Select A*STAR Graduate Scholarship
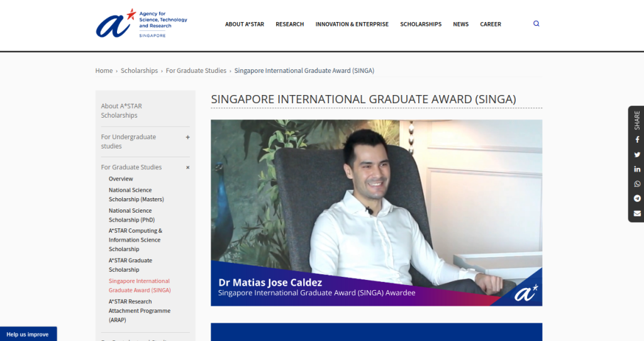This screenshot has width=644, height=341. tap(131, 265)
